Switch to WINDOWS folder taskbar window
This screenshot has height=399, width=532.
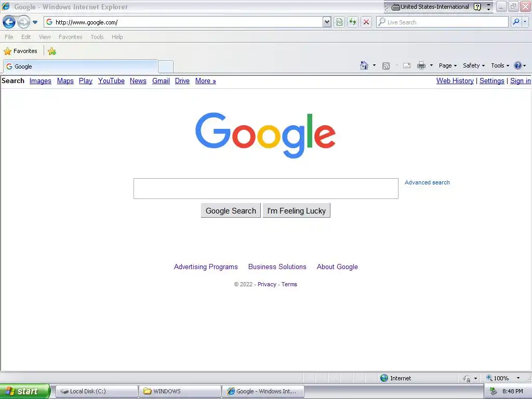click(180, 391)
